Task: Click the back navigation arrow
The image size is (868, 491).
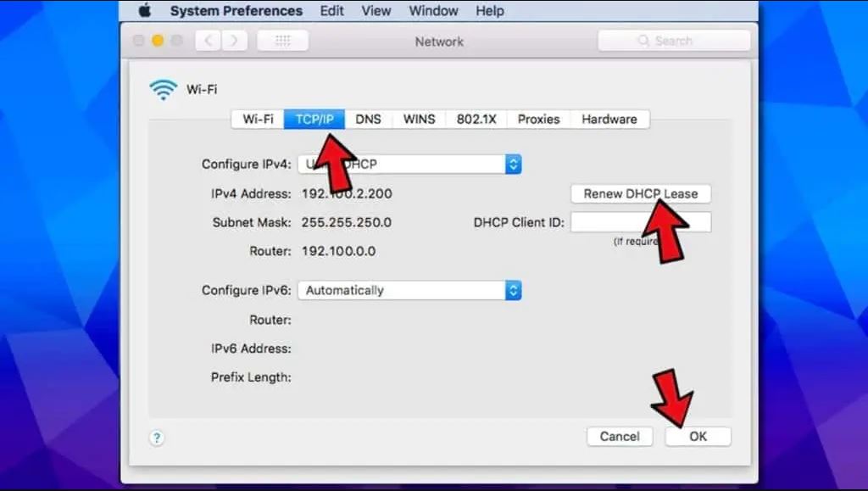Action: 209,41
